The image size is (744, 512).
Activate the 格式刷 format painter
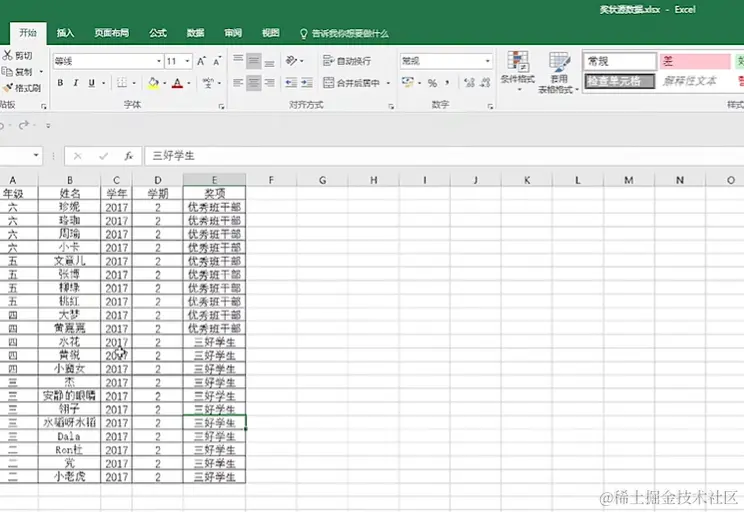(x=22, y=88)
